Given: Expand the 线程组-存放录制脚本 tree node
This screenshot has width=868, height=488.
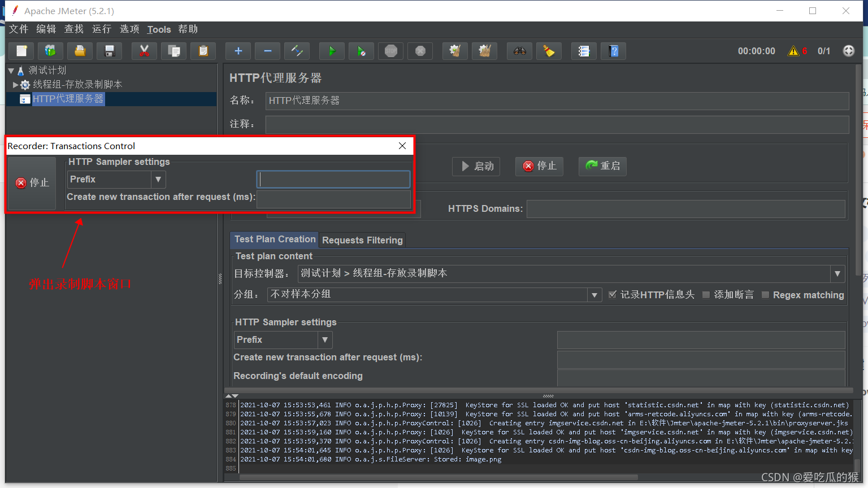Looking at the screenshot, I should 15,85.
